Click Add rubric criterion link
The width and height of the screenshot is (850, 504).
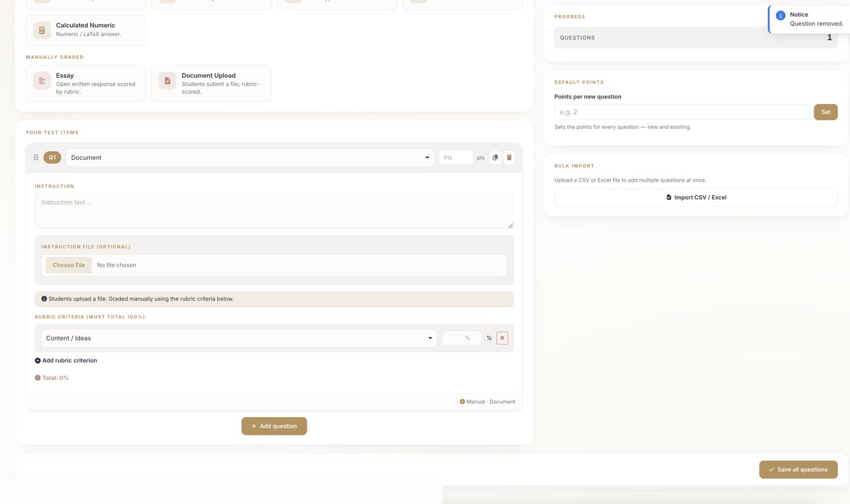click(x=66, y=361)
